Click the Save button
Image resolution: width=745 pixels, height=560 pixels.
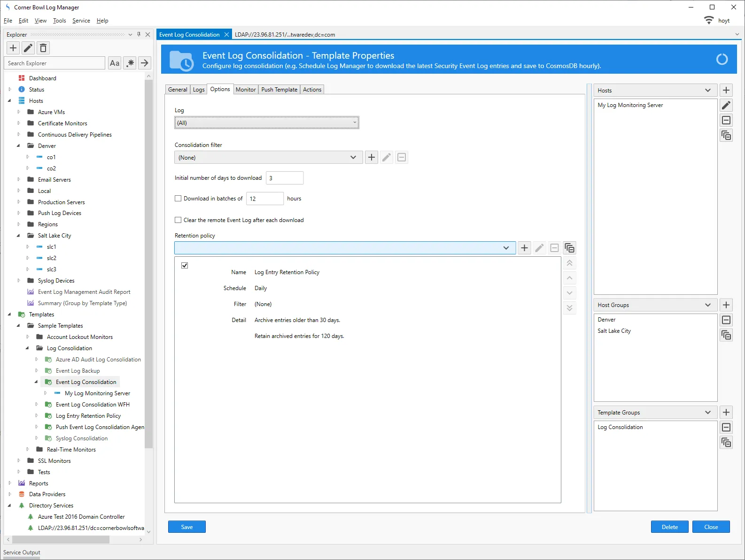point(186,527)
